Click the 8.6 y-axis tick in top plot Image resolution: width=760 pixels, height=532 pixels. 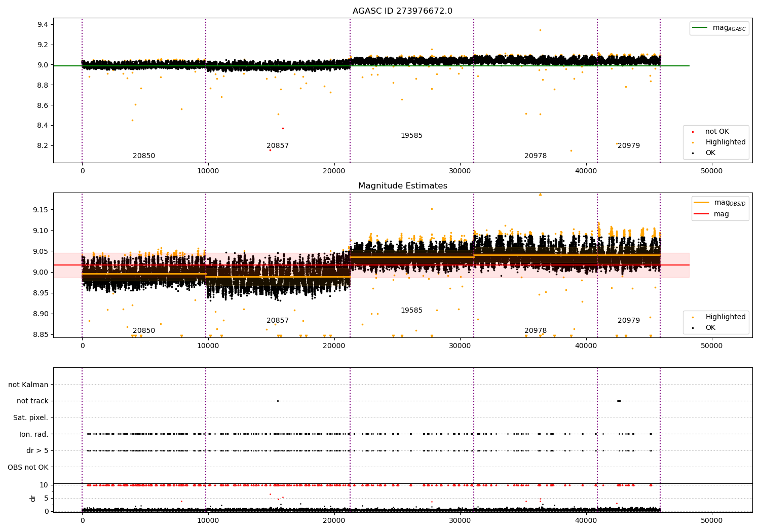tap(43, 105)
